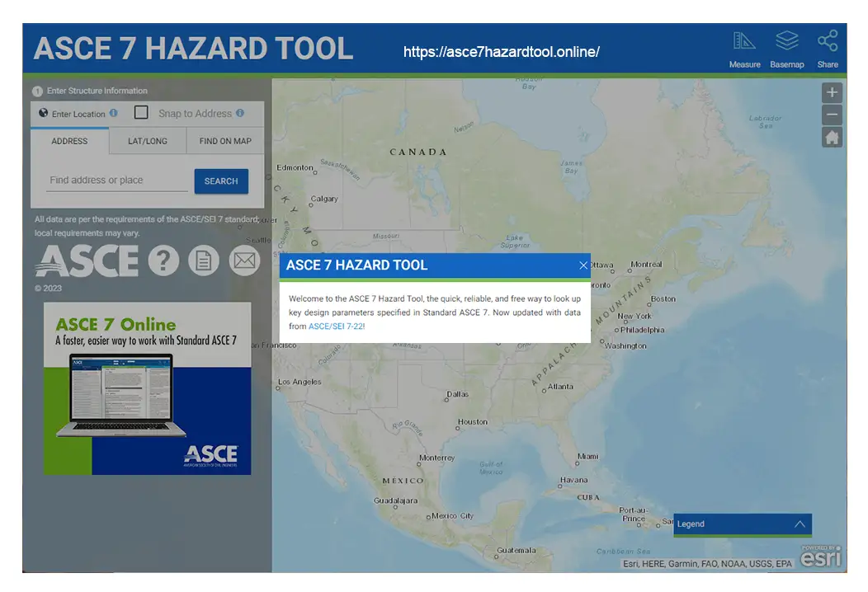This screenshot has width=868, height=592.
Task: Click the Boston label on map
Action: 663,298
